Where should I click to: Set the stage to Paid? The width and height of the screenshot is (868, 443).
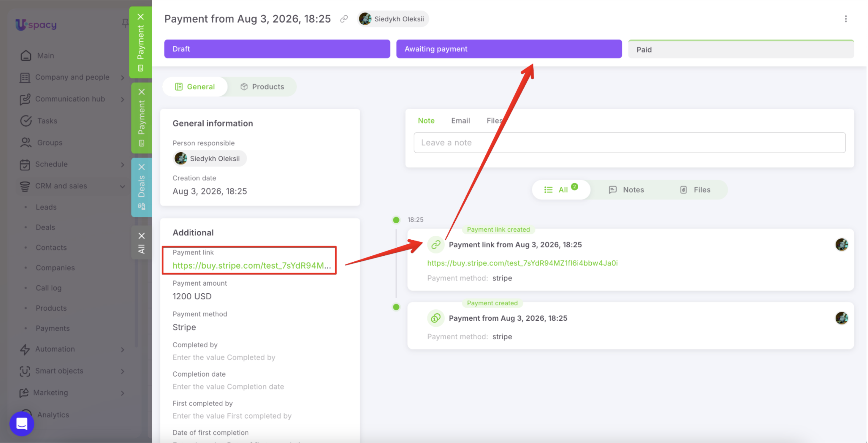tap(741, 50)
